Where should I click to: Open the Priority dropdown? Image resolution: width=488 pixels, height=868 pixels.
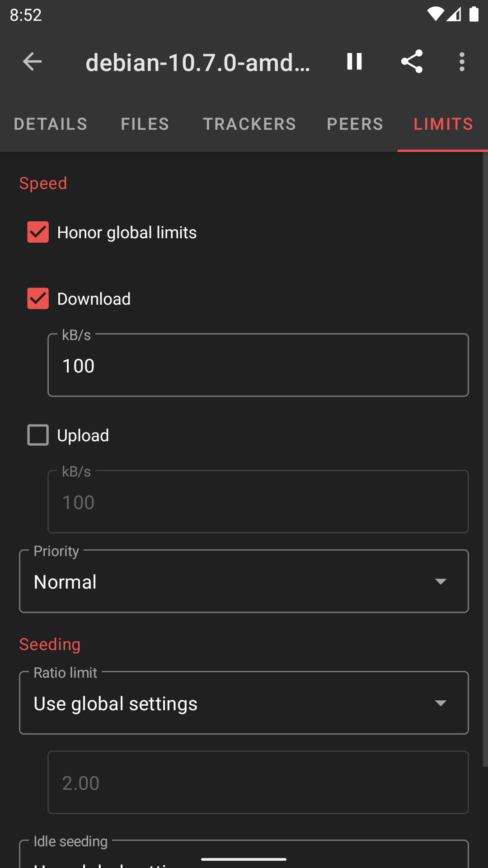[244, 581]
